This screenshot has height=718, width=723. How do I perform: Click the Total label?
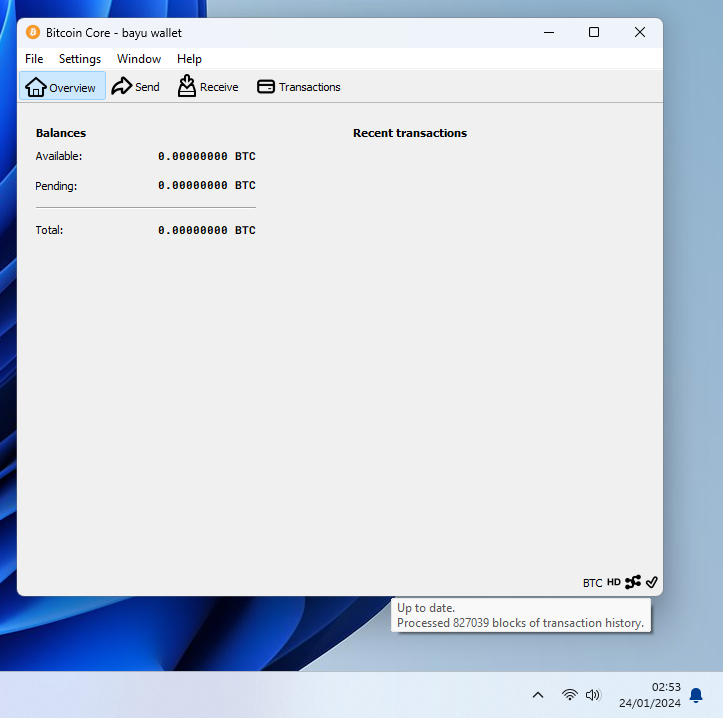49,230
